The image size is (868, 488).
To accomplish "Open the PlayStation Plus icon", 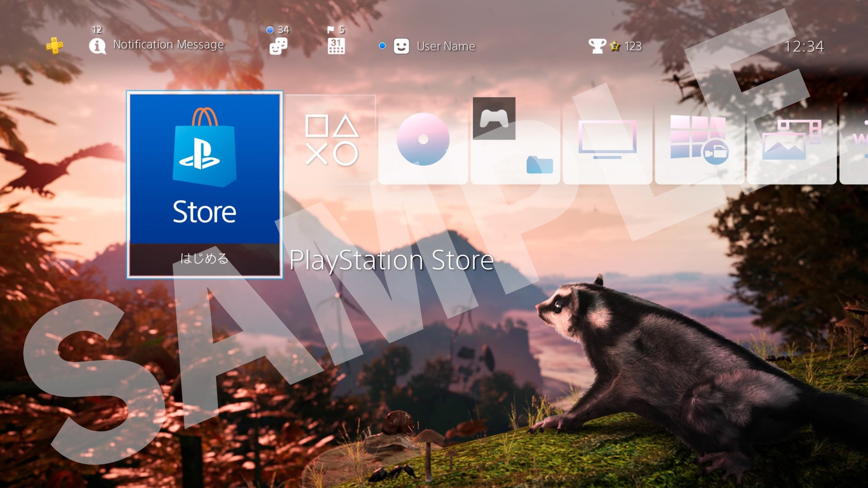I will 55,46.
